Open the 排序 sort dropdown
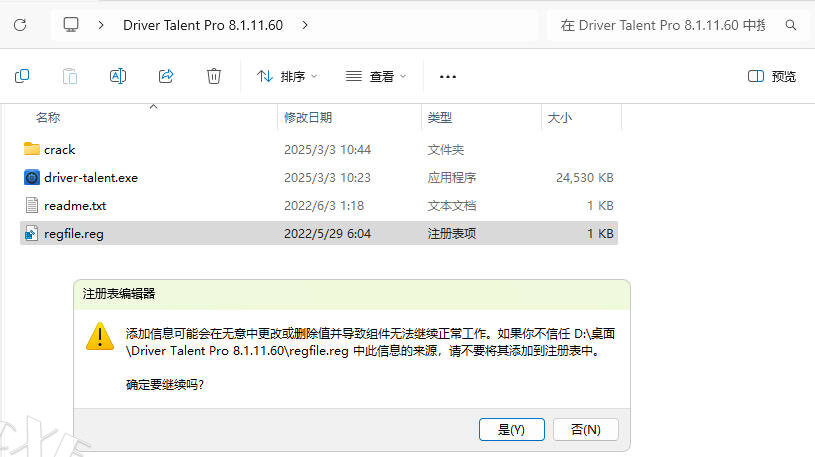This screenshot has width=815, height=457. pyautogui.click(x=287, y=76)
